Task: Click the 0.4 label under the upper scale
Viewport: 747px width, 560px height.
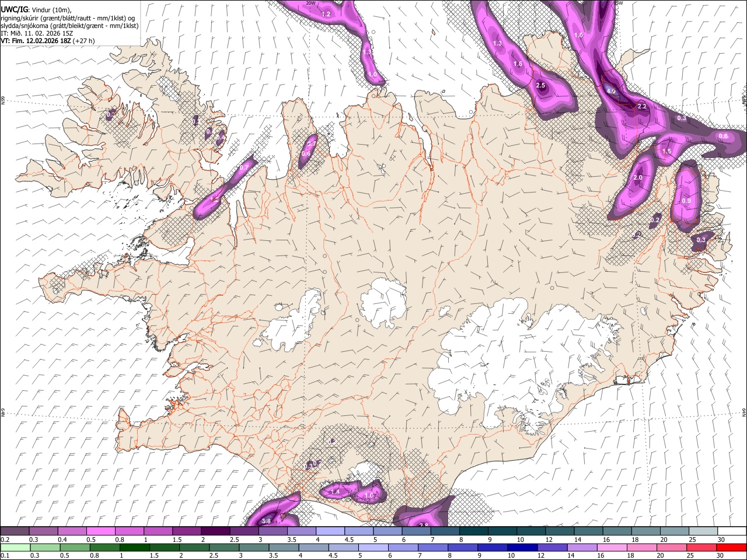Action: coord(62,540)
